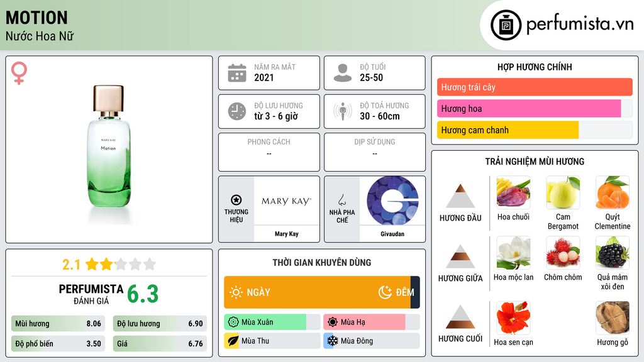This screenshot has height=362, width=644.
Task: Click the moon icon next to Đêm
Action: coord(385,292)
